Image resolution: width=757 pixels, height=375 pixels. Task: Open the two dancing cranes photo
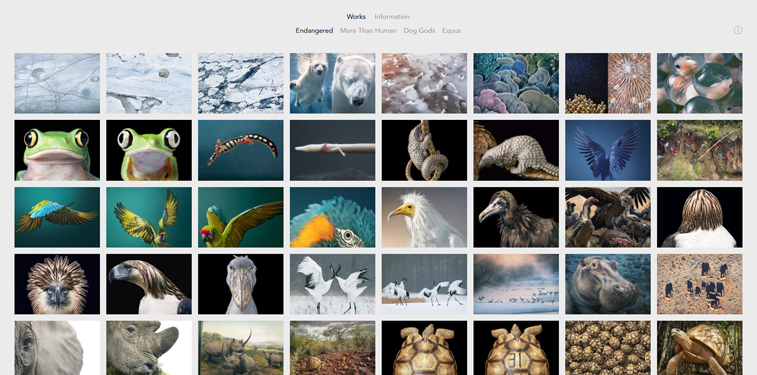pos(332,284)
